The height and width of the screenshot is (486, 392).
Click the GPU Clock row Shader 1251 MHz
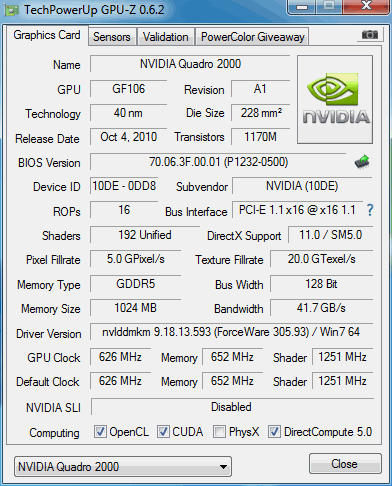(x=342, y=357)
